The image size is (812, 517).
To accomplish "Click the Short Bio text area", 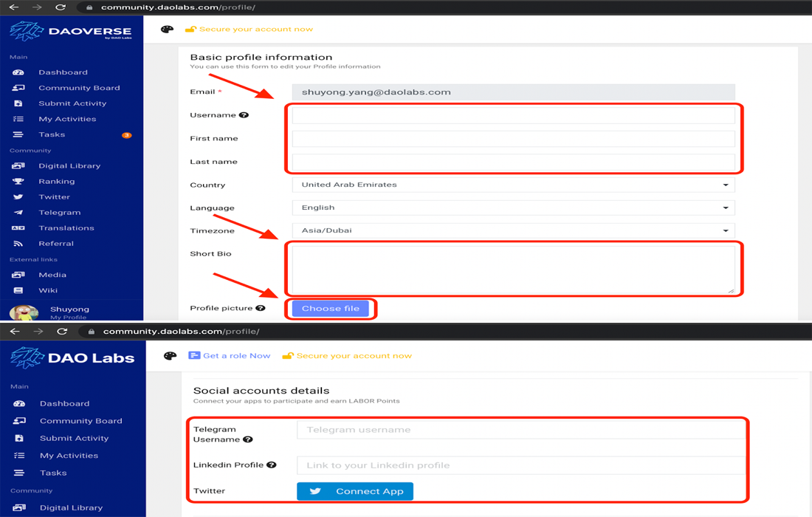I will point(513,270).
